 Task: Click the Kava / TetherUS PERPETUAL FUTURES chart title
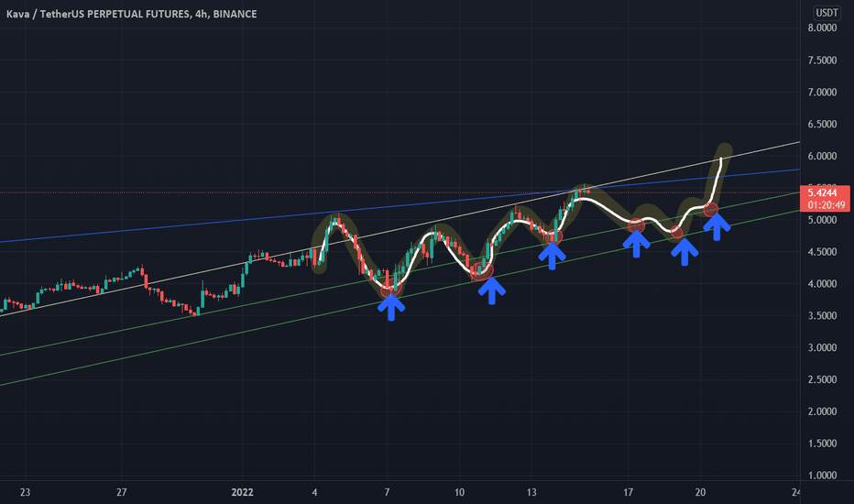click(x=131, y=14)
